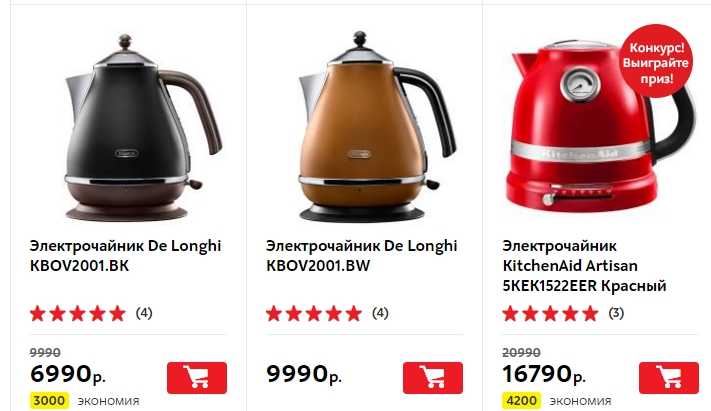
Task: View the (3) reviews for KitchenAid
Action: point(616,313)
